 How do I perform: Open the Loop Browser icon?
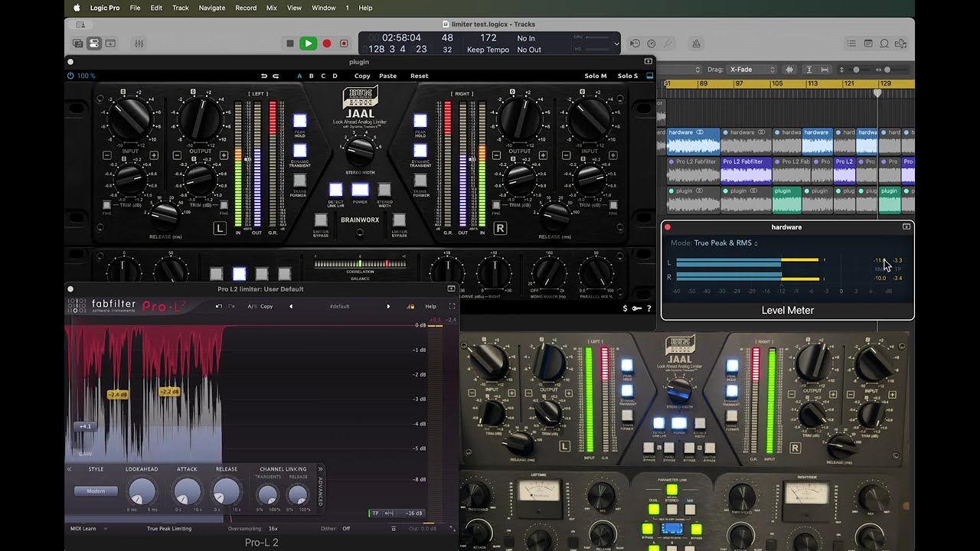884,44
